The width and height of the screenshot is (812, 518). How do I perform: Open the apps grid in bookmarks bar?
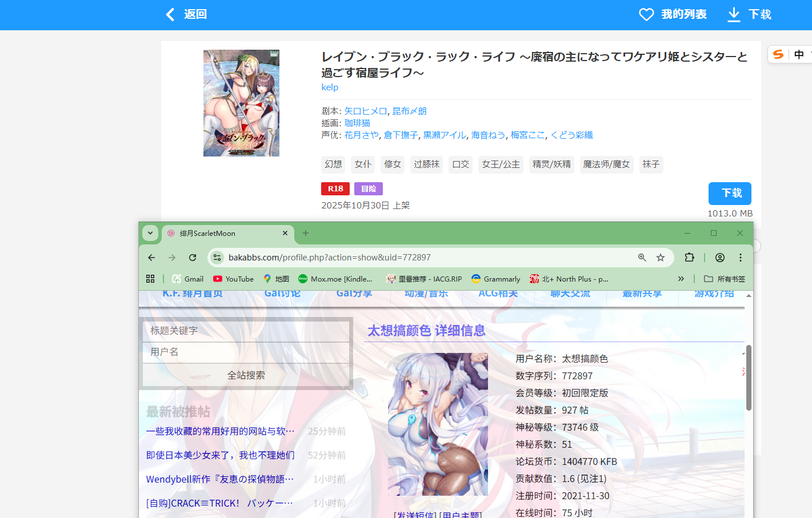150,279
